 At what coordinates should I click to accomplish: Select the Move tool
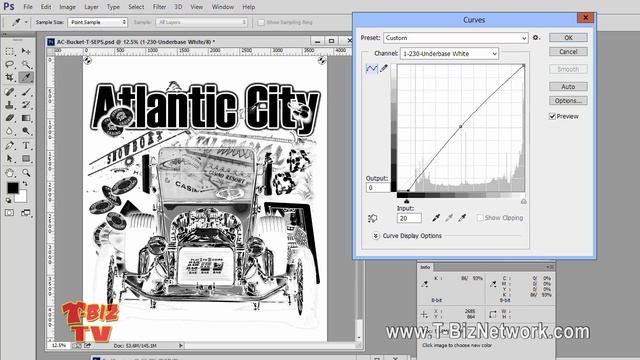[26, 51]
